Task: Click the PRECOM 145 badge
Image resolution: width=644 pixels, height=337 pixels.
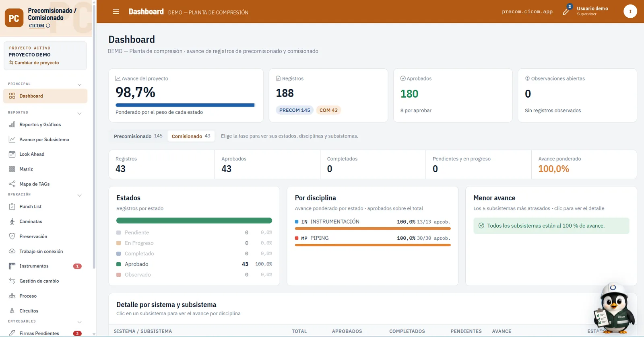Action: click(295, 110)
